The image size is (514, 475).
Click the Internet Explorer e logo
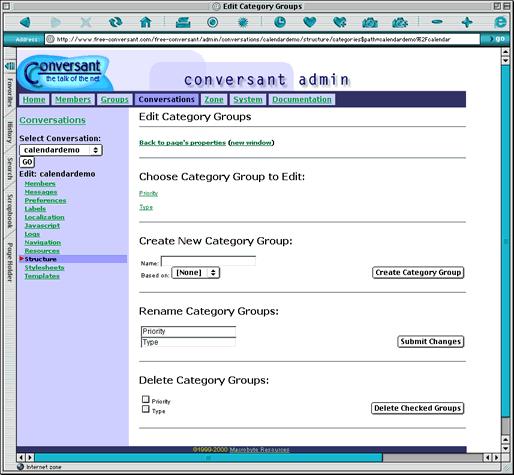tap(500, 22)
